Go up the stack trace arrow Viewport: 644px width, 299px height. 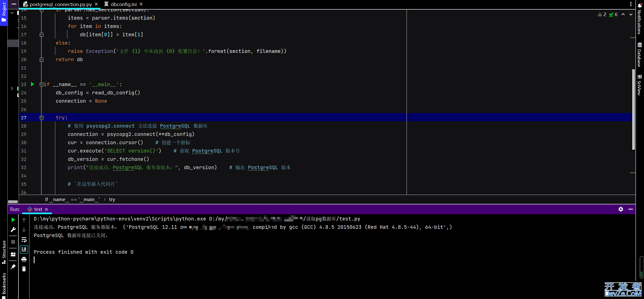click(x=24, y=220)
